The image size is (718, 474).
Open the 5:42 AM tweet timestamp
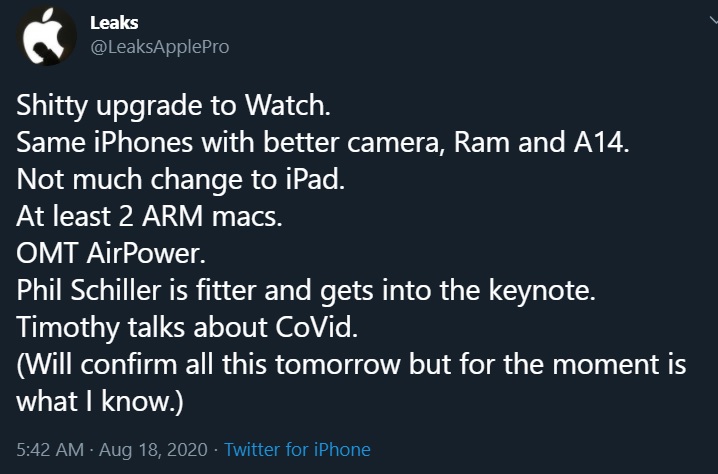pos(47,449)
